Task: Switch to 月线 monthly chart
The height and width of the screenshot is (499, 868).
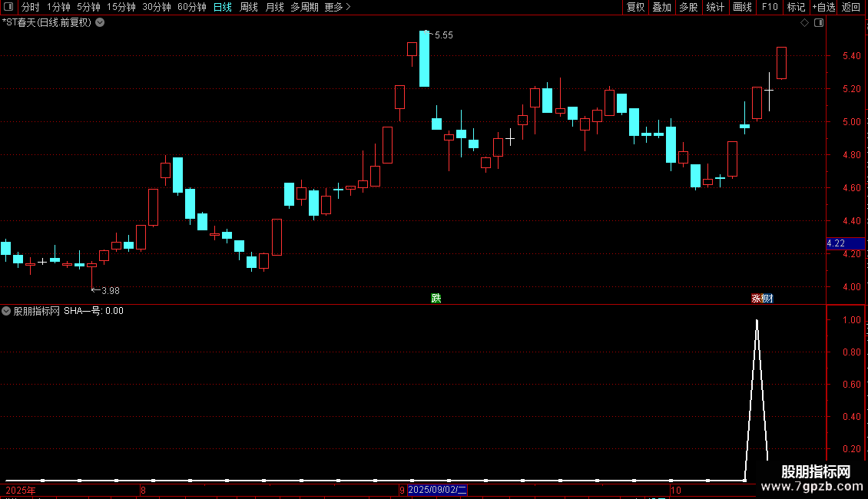Action: pos(274,7)
